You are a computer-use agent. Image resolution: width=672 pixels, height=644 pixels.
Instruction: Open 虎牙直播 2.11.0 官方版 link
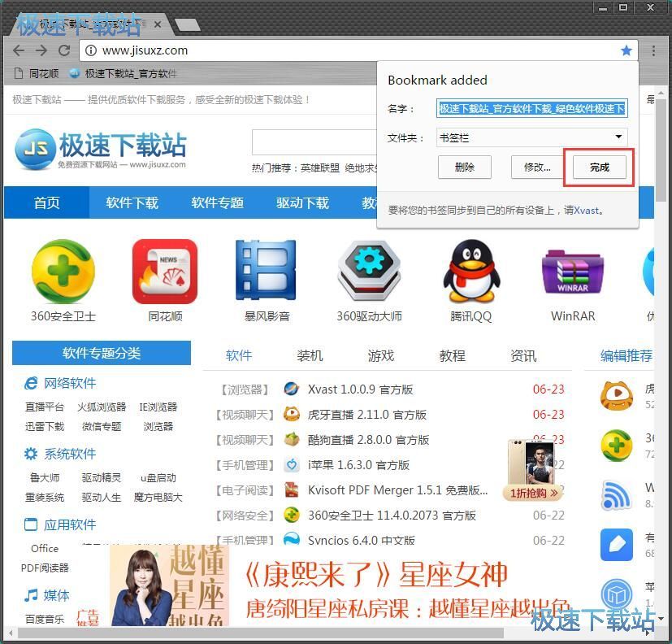click(366, 415)
